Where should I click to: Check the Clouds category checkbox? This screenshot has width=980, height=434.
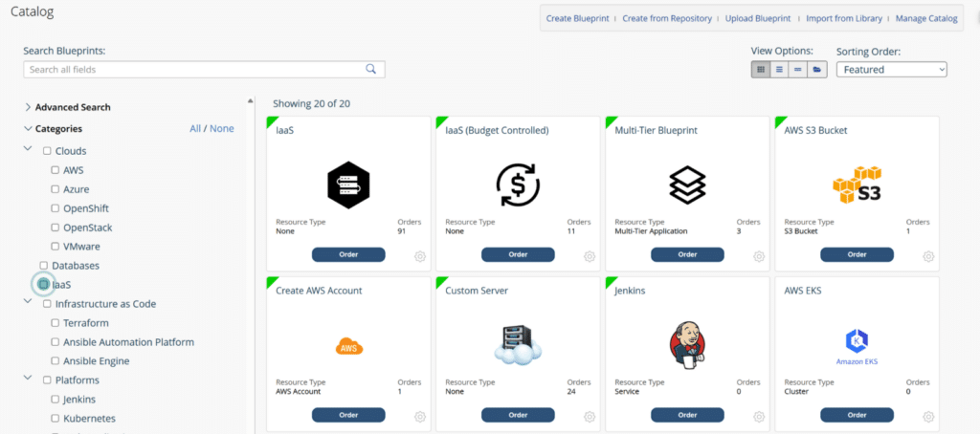pos(47,151)
